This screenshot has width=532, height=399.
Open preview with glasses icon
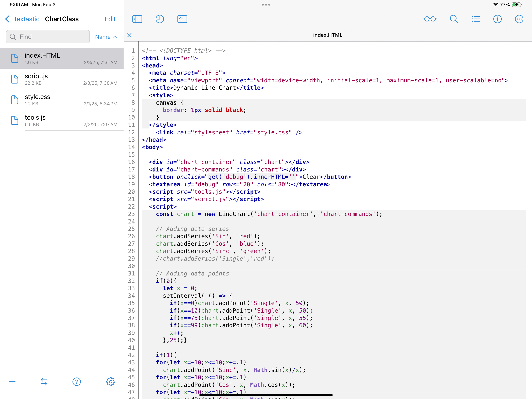(x=430, y=19)
